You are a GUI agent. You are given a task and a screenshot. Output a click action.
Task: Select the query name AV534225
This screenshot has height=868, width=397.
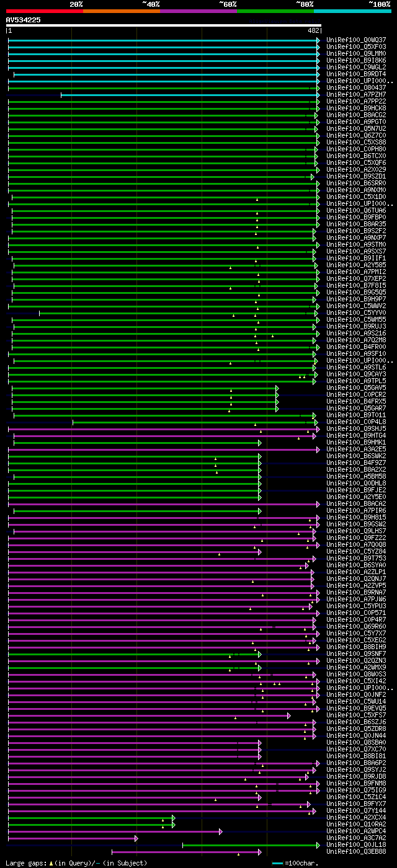pos(24,20)
